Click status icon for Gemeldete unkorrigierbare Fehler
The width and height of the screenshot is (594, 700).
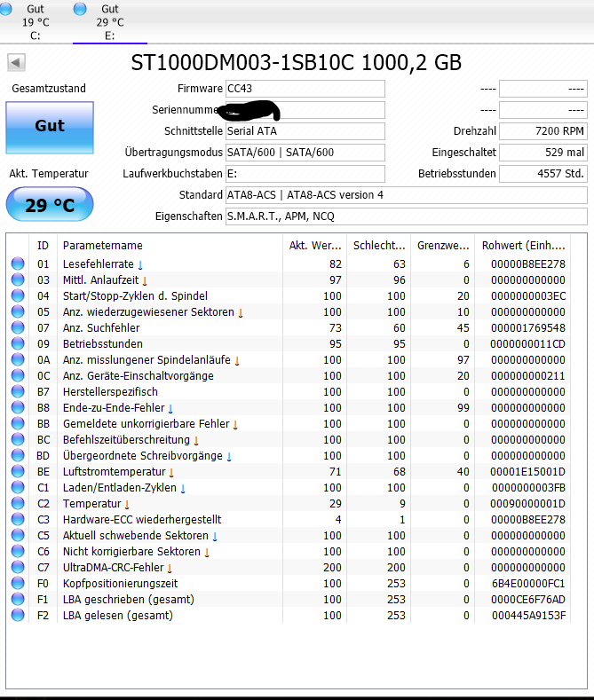pyautogui.click(x=18, y=424)
